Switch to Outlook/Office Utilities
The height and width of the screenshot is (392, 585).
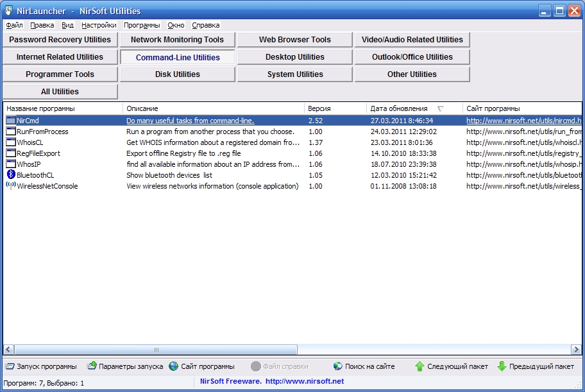click(412, 56)
